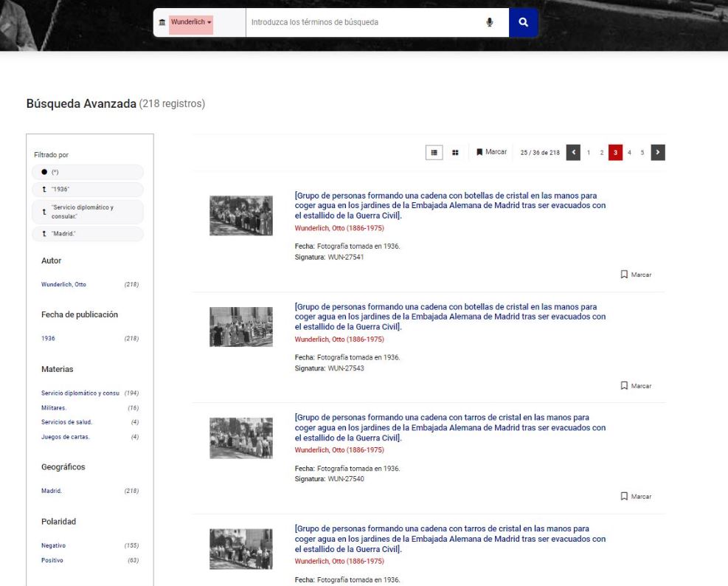The image size is (728, 586).
Task: Open results page 2
Action: pos(602,153)
